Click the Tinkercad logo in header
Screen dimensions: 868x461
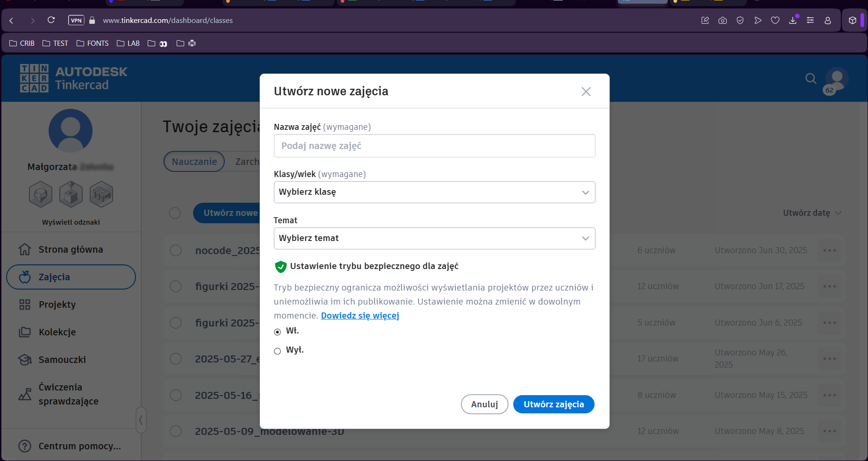coord(73,78)
